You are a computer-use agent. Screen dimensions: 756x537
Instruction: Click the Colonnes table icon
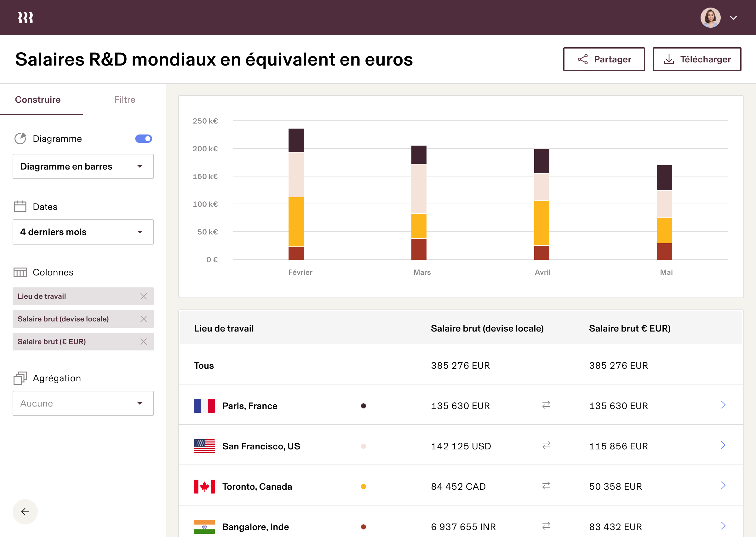20,272
